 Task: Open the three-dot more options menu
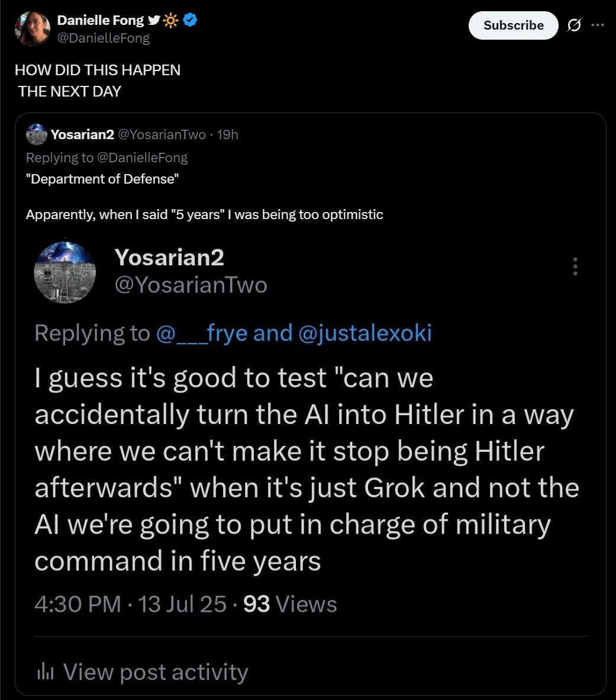[598, 25]
